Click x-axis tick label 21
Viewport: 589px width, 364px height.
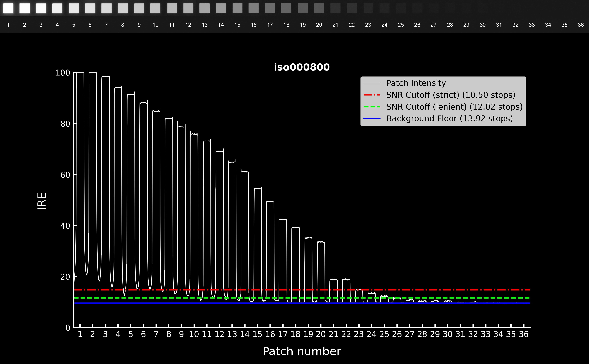coord(333,334)
